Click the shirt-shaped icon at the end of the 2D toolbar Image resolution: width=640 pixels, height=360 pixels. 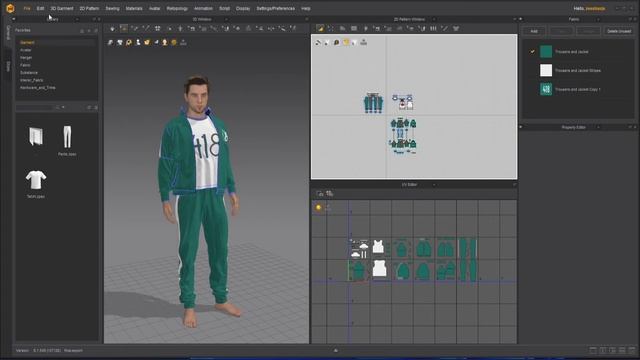[456, 29]
